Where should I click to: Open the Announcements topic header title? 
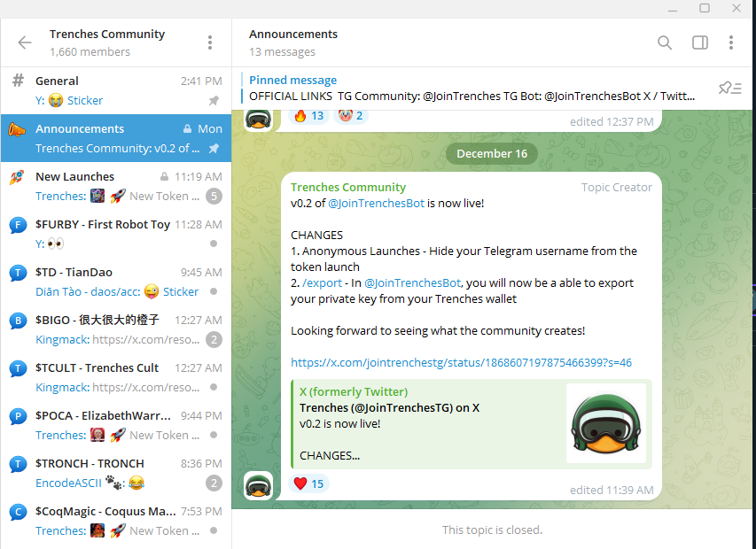coord(293,35)
